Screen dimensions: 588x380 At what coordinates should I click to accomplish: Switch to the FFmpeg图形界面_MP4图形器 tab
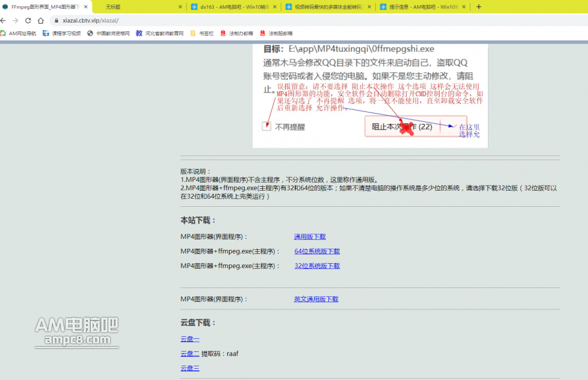[46, 7]
